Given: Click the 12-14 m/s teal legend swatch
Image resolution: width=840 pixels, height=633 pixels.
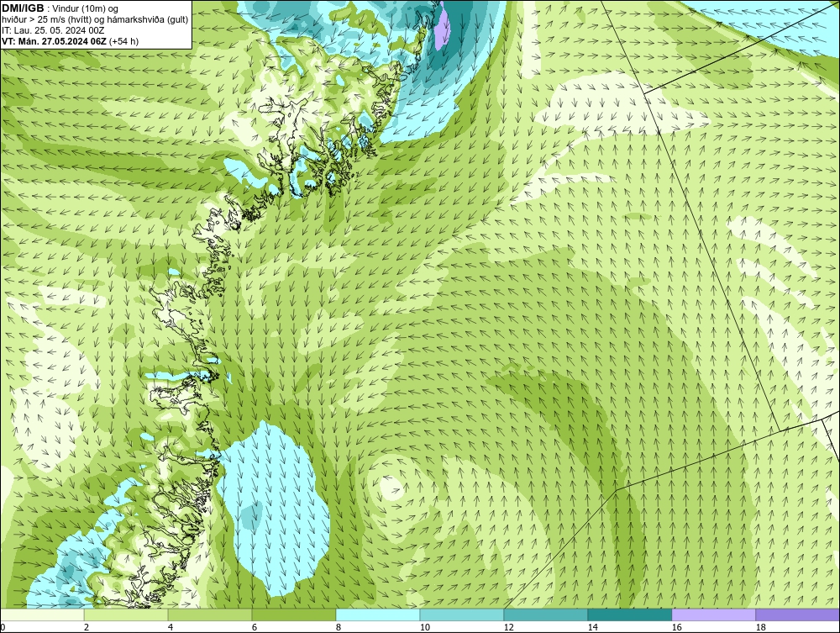Looking at the screenshot, I should point(546,615).
